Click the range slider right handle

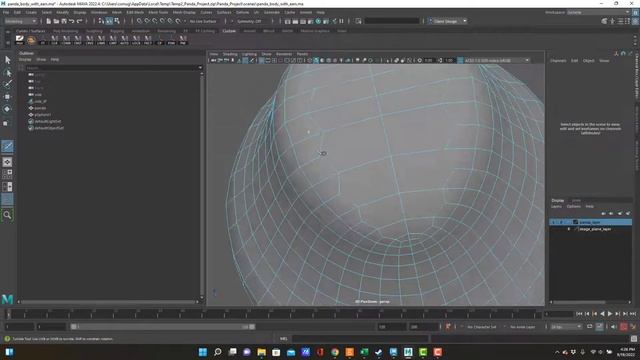252,327
